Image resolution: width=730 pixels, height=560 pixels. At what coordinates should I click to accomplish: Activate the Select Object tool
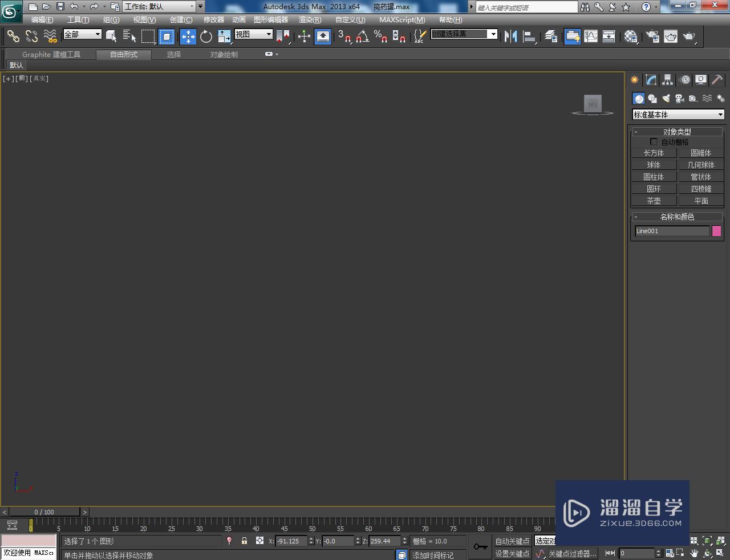[111, 36]
